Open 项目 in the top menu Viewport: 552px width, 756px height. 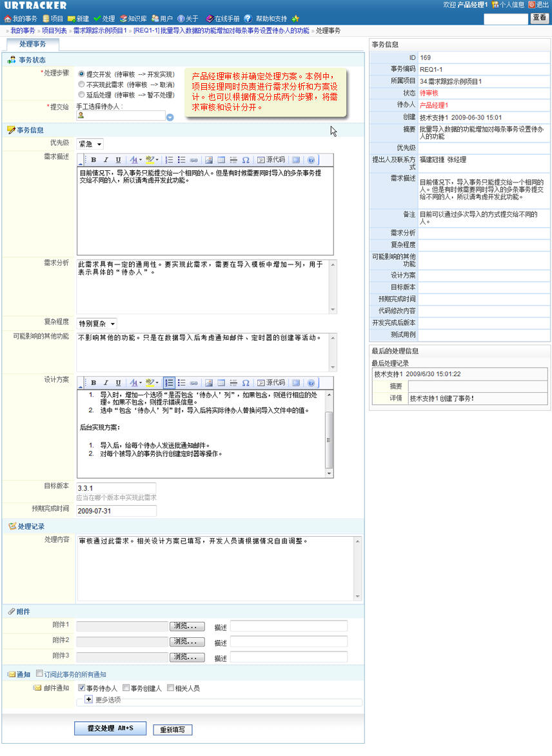[x=53, y=19]
